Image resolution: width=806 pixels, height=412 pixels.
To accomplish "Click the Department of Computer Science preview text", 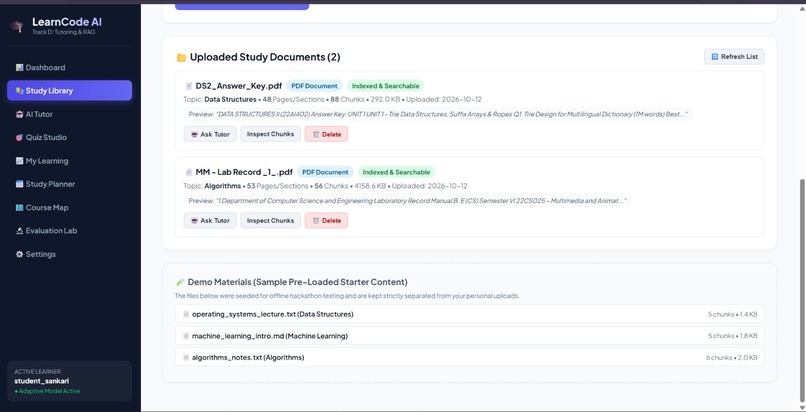I will pos(407,200).
